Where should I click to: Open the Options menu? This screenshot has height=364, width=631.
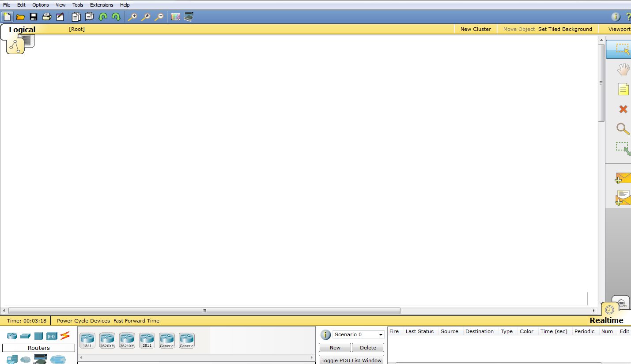tap(40, 5)
